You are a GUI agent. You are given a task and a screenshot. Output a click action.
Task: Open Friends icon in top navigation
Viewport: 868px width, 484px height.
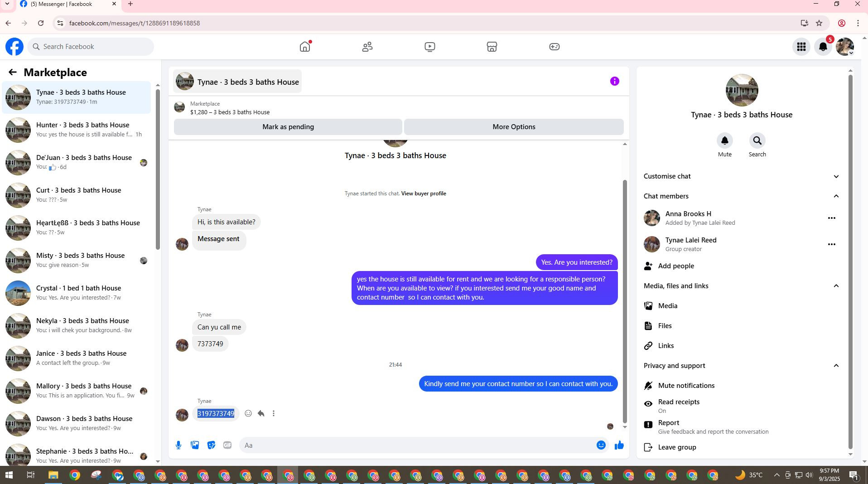(367, 47)
